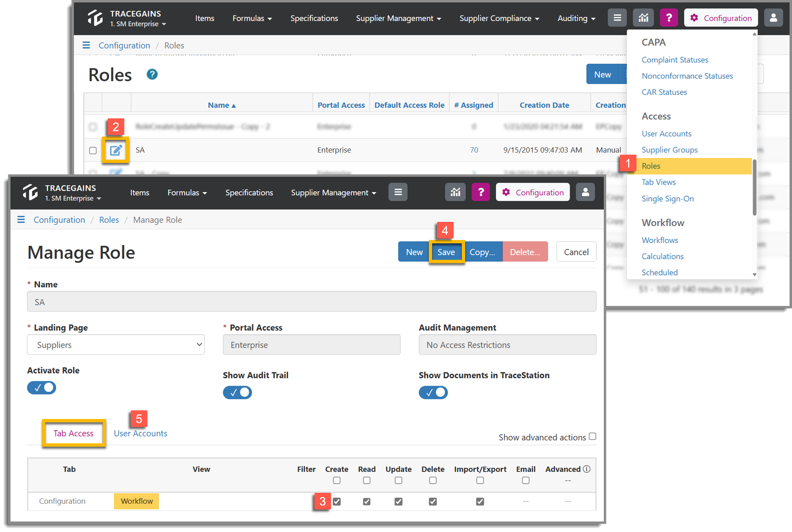Screen dimensions: 792x532
Task: Open the 1. SM Enterprise switcher in the Manage Role window
Action: 73,198
